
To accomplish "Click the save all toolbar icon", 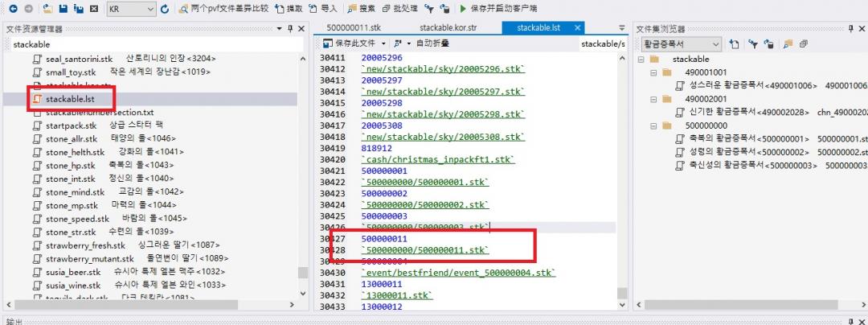I will 79,9.
